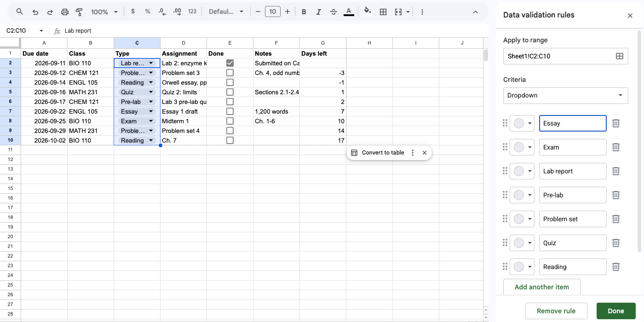Image resolution: width=644 pixels, height=322 pixels.
Task: Open the zoom 100% dropdown
Action: [104, 11]
